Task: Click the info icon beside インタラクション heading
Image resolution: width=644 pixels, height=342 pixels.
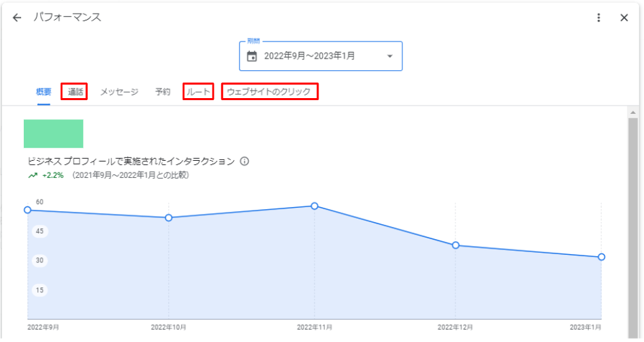Action: [x=244, y=161]
